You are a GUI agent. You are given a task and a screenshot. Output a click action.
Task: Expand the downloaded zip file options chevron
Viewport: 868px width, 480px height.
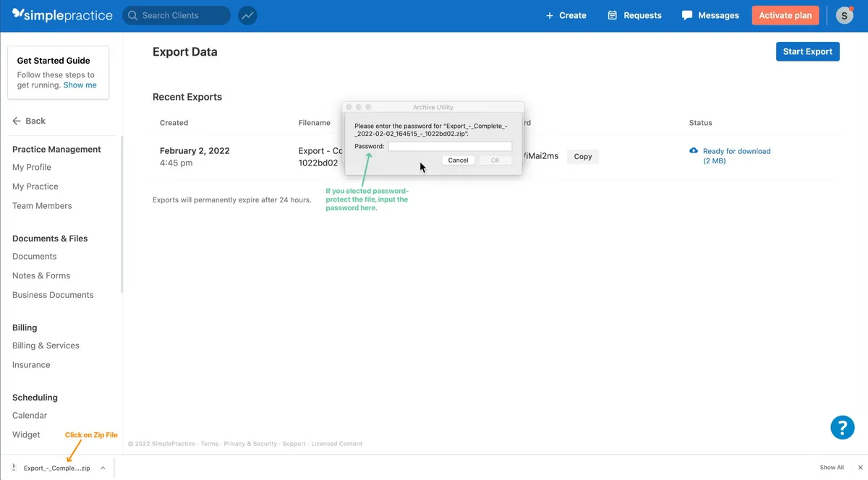(103, 468)
